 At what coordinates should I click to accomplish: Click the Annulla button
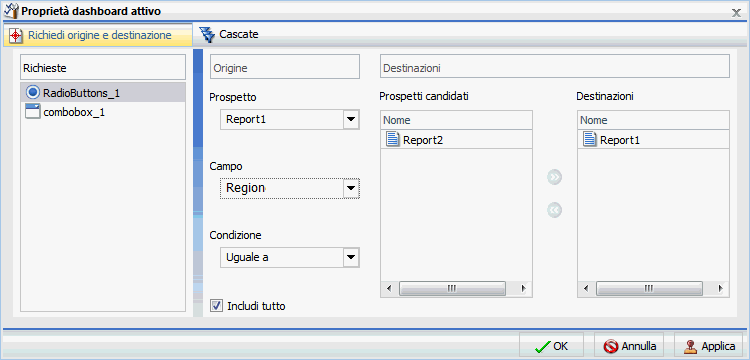tap(629, 346)
